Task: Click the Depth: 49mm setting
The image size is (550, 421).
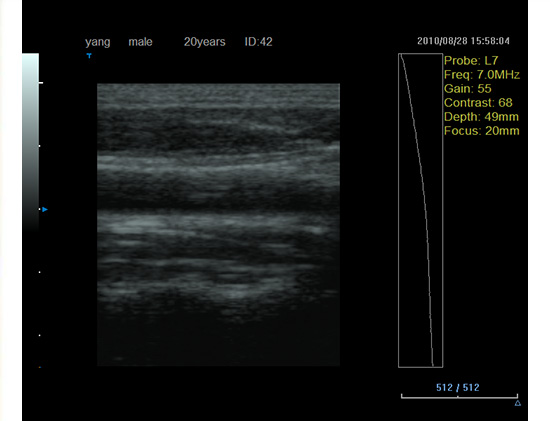Action: tap(481, 117)
